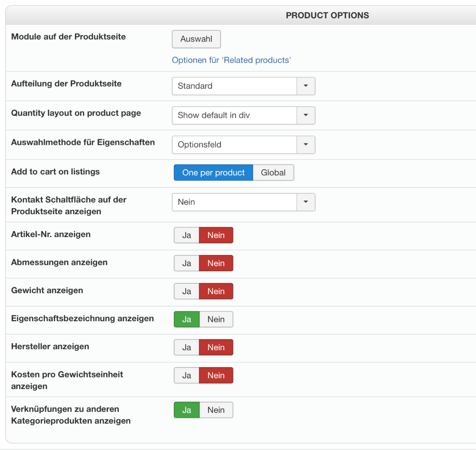
Task: Open the "Optionen für 'Related products'" link
Action: pyautogui.click(x=231, y=60)
